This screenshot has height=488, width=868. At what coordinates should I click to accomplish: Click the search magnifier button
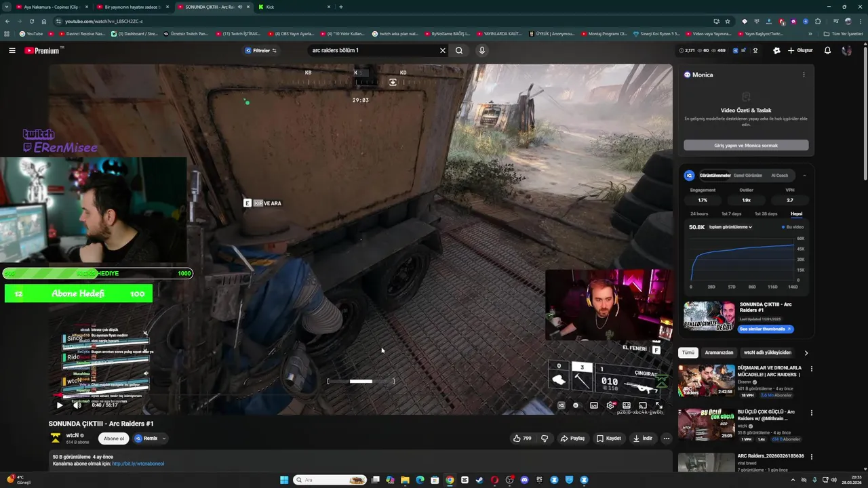(459, 50)
